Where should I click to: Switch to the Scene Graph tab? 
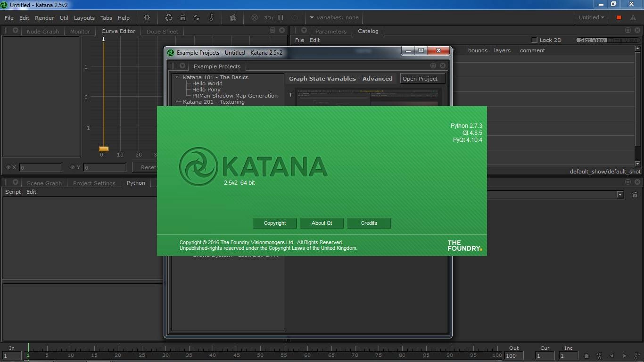click(44, 183)
